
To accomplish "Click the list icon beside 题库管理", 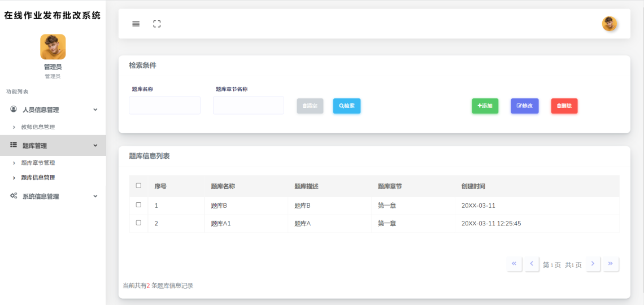I will tap(14, 145).
